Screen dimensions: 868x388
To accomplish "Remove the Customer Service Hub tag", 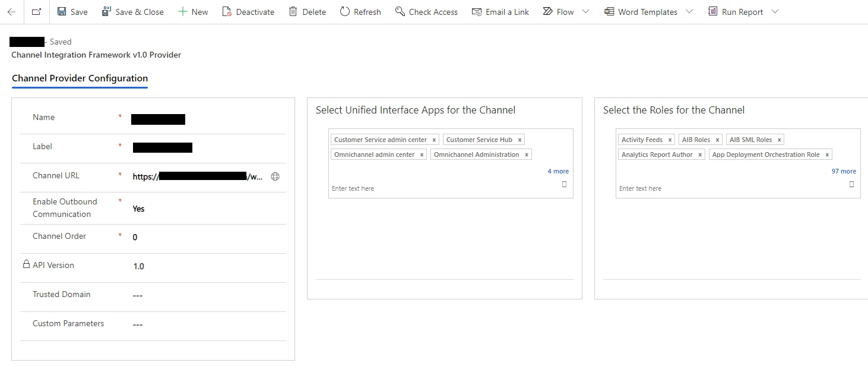I will point(519,140).
